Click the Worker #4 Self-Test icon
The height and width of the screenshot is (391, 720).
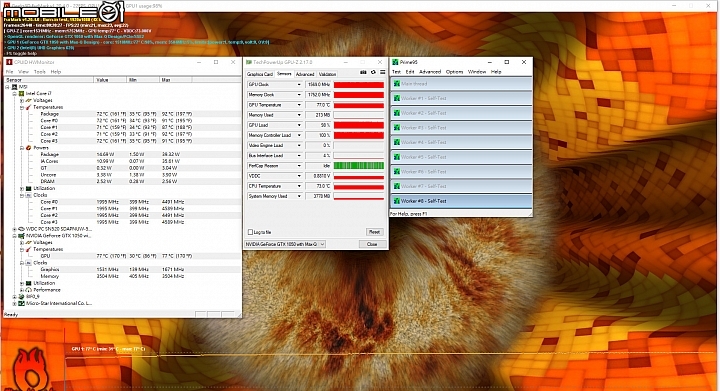coord(397,142)
